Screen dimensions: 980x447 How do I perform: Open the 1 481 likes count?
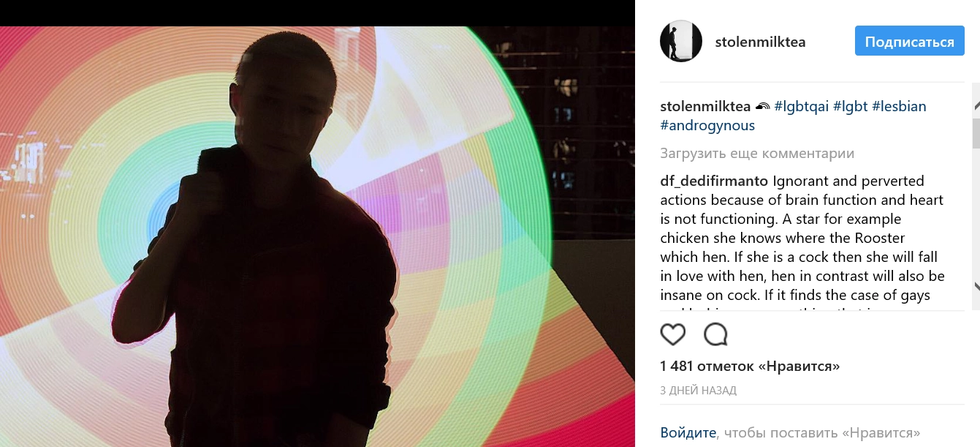750,366
